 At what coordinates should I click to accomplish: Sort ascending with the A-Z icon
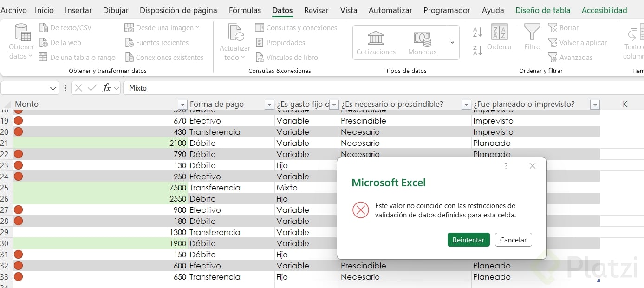[x=477, y=32]
